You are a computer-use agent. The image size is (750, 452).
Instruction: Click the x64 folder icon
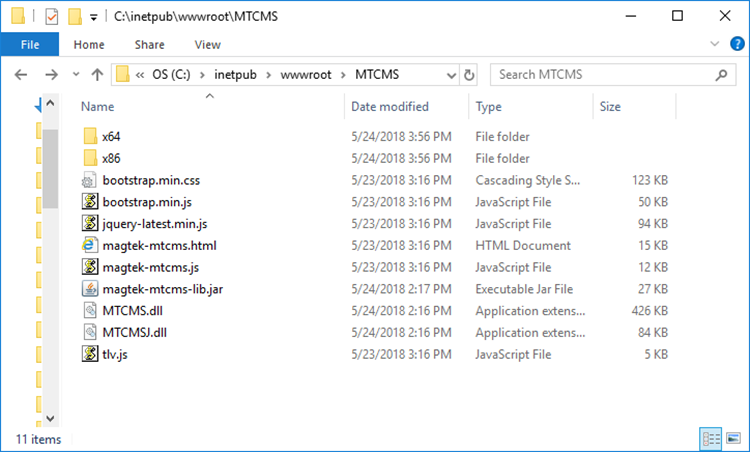[x=90, y=136]
